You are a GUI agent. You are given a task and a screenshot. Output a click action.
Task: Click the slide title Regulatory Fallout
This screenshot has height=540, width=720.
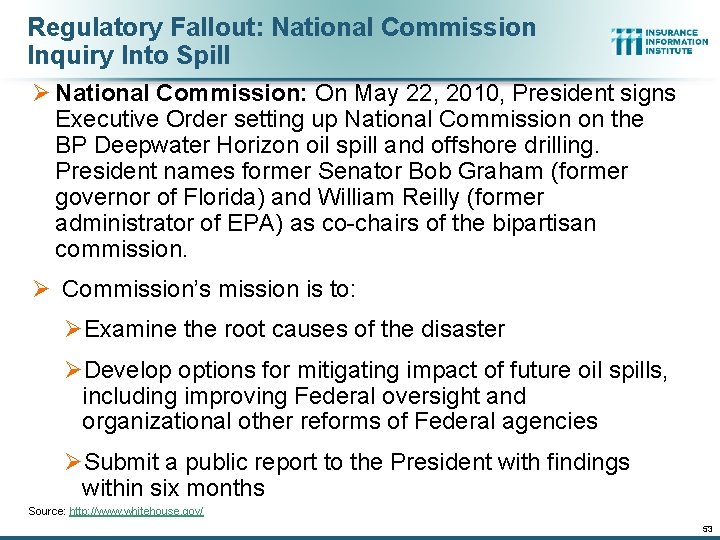point(282,27)
